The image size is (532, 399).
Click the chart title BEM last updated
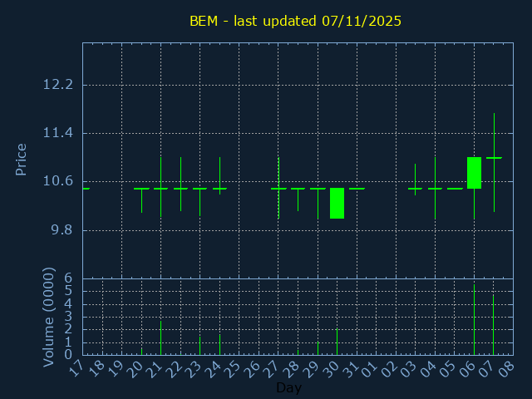coord(295,21)
